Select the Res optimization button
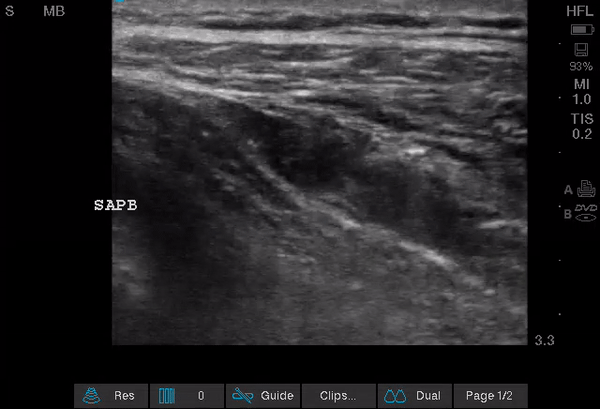This screenshot has height=409, width=600. pyautogui.click(x=111, y=396)
